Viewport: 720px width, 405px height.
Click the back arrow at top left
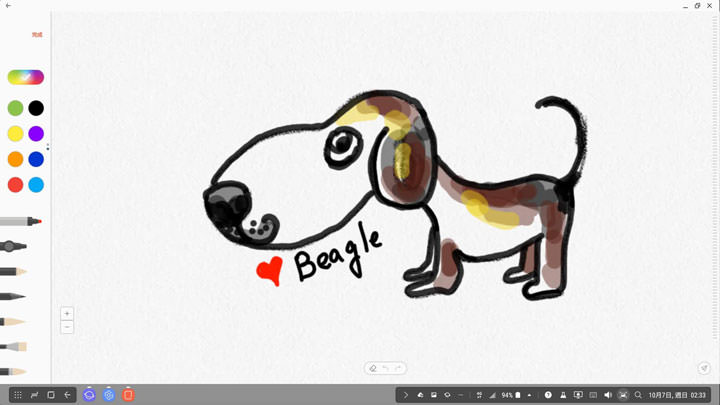[8, 6]
